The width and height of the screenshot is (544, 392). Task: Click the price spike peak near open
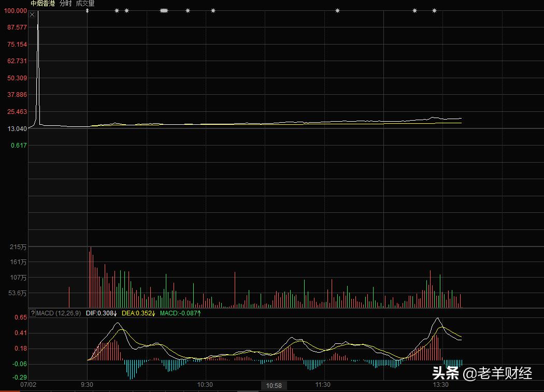38,12
